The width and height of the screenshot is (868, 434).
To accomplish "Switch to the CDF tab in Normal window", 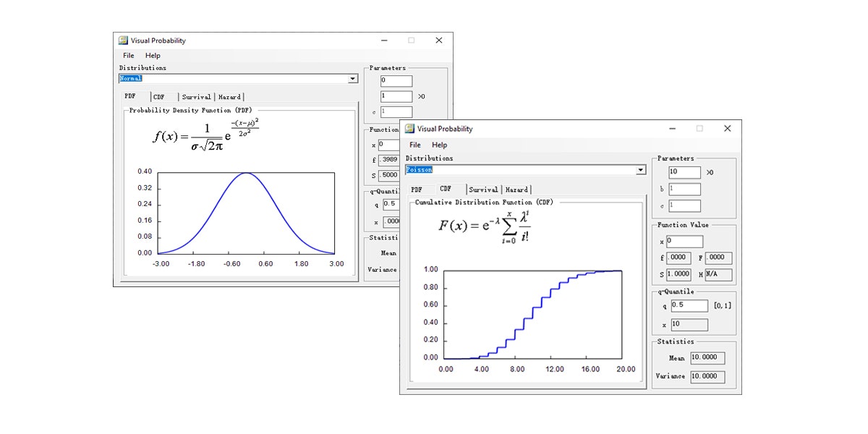I will tap(158, 95).
